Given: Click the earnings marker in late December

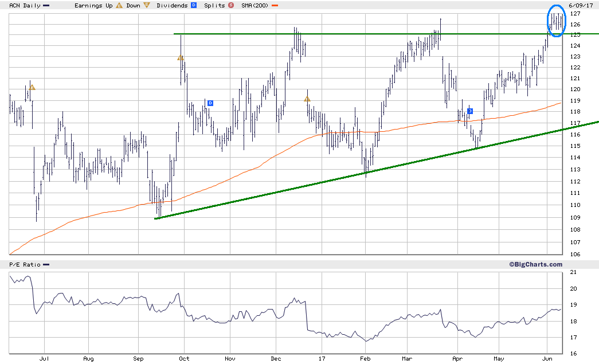Looking at the screenshot, I should point(307,99).
